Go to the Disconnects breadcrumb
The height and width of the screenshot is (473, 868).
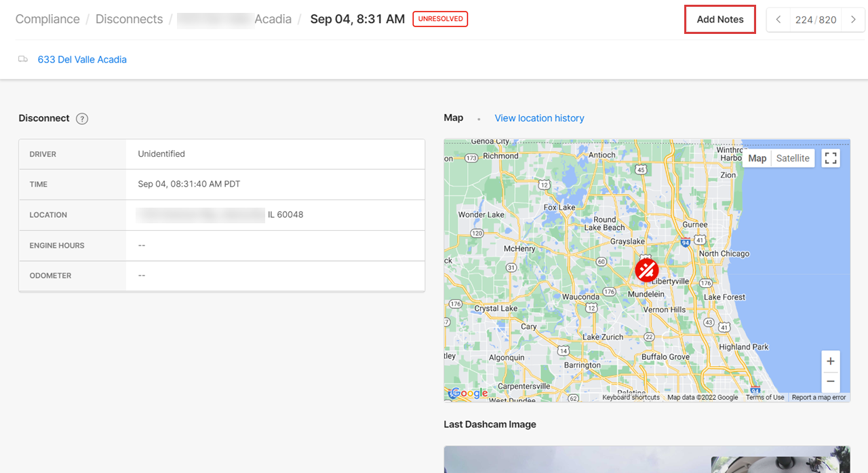[129, 19]
